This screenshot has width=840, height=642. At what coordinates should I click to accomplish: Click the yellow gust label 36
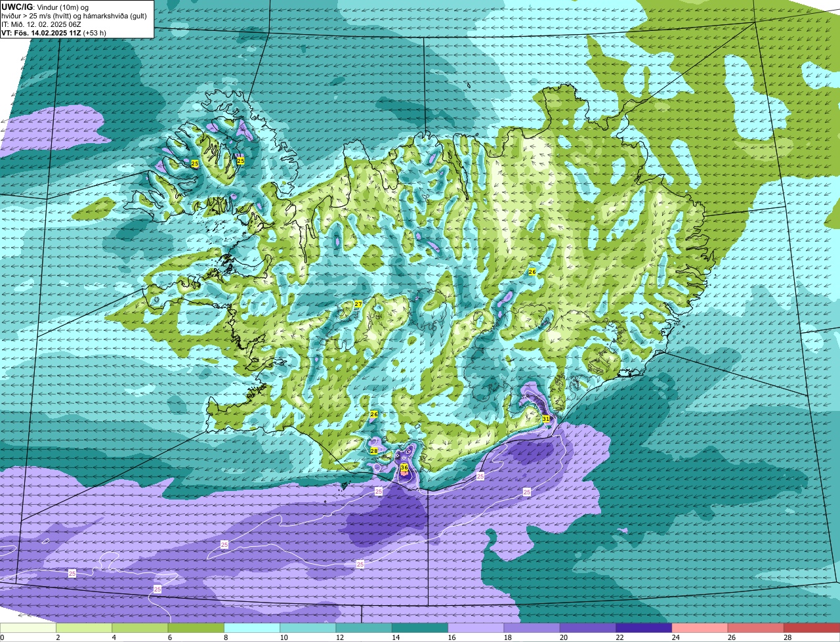coord(404,468)
